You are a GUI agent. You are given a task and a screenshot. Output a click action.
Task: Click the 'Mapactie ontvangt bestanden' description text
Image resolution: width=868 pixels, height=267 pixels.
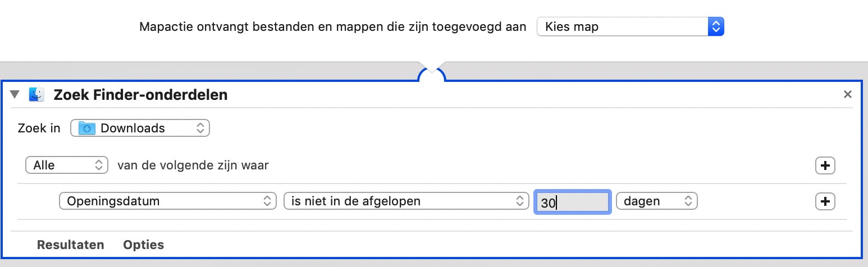click(332, 27)
